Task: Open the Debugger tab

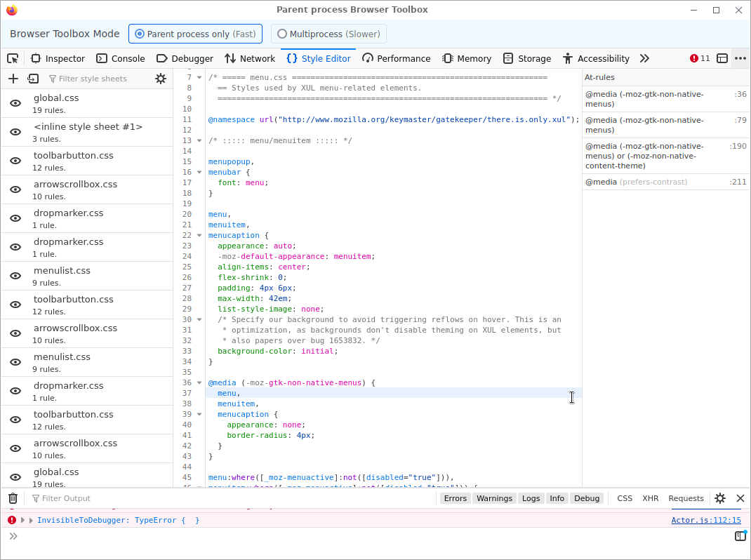Action: pyautogui.click(x=185, y=58)
